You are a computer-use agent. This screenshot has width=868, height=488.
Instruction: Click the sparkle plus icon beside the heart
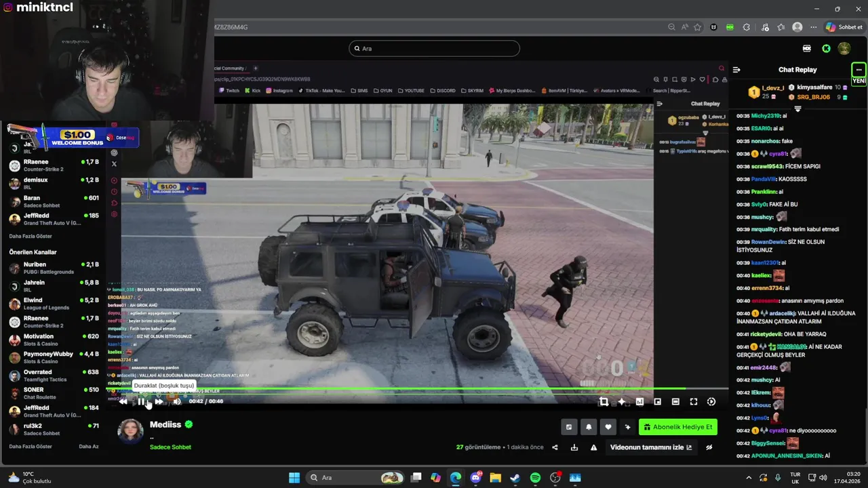627,427
